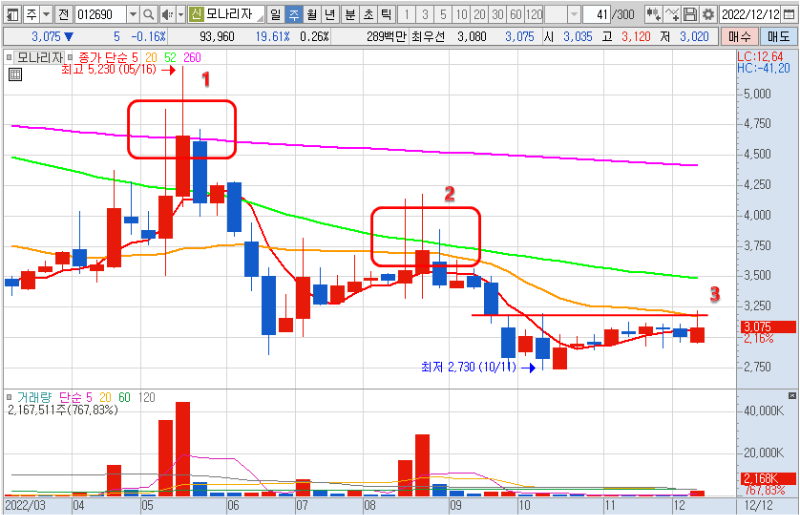Click the speaker sound icon
Image resolution: width=800 pixels, height=515 pixels.
pyautogui.click(x=167, y=14)
